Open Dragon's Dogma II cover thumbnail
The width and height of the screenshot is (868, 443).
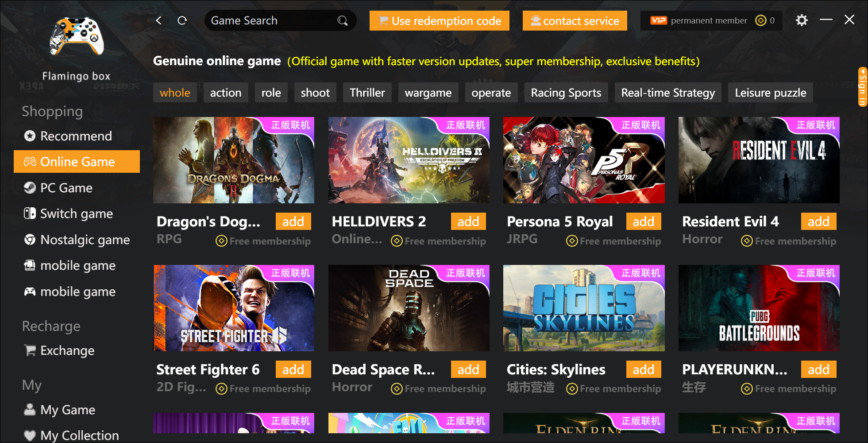[234, 160]
